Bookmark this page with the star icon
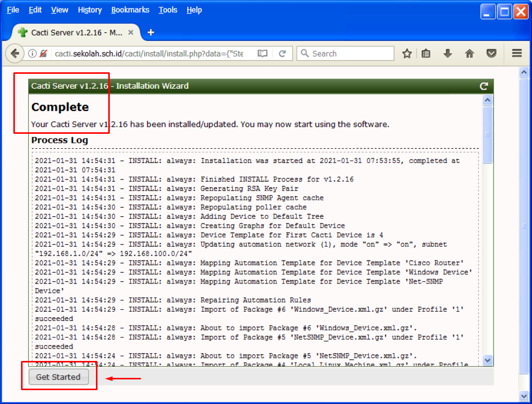Viewport: 532px width, 404px height. 407,53
